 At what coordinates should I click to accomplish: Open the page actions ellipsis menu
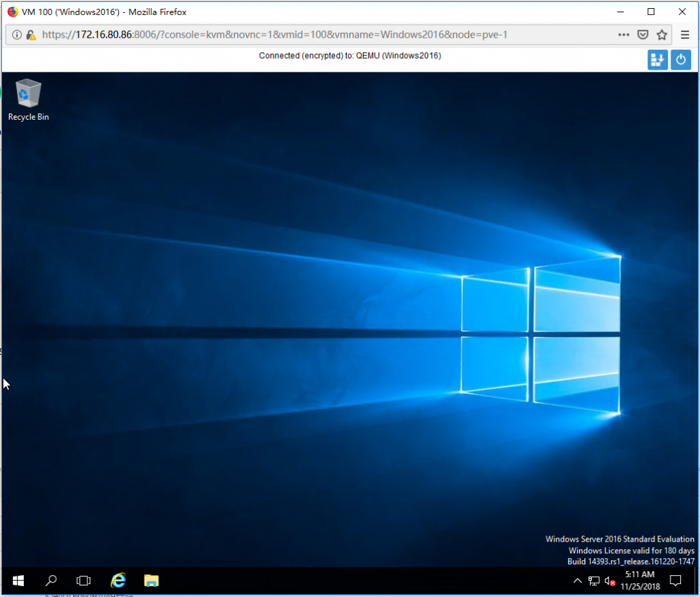coord(623,35)
